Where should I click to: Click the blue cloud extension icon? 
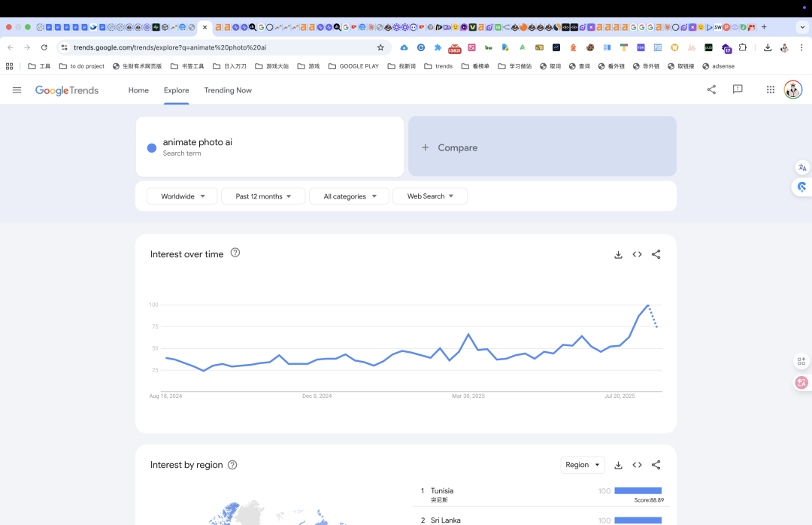click(x=404, y=47)
